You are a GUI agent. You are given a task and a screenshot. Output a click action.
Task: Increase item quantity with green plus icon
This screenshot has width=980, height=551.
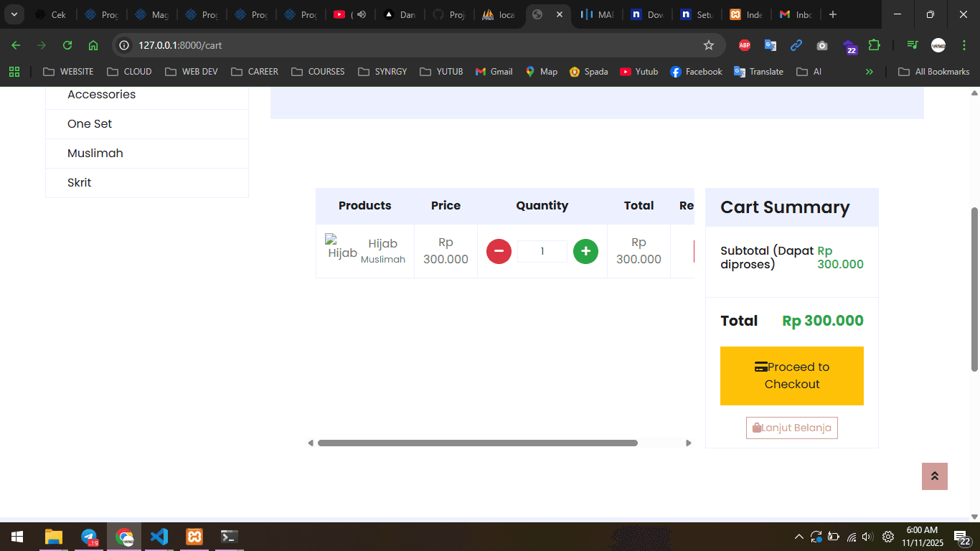(x=585, y=251)
